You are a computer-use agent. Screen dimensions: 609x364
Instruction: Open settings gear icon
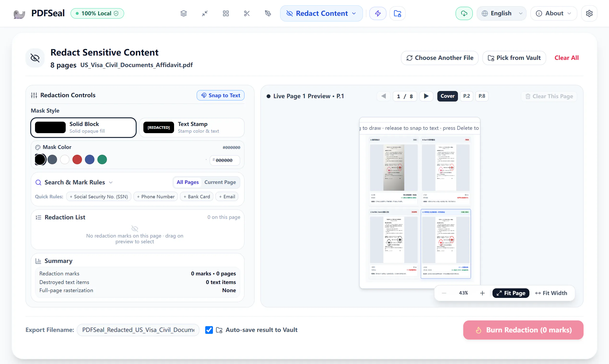coord(589,13)
